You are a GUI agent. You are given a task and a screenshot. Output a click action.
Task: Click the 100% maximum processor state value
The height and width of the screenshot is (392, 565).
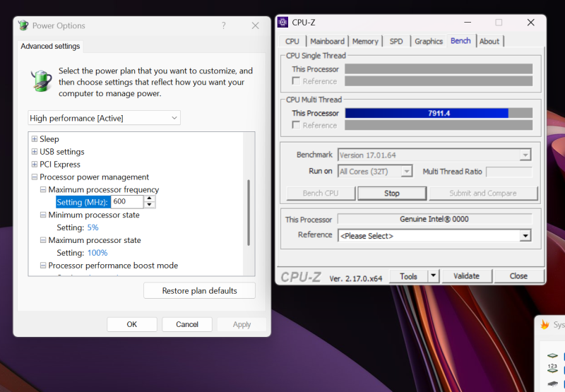[x=97, y=253]
